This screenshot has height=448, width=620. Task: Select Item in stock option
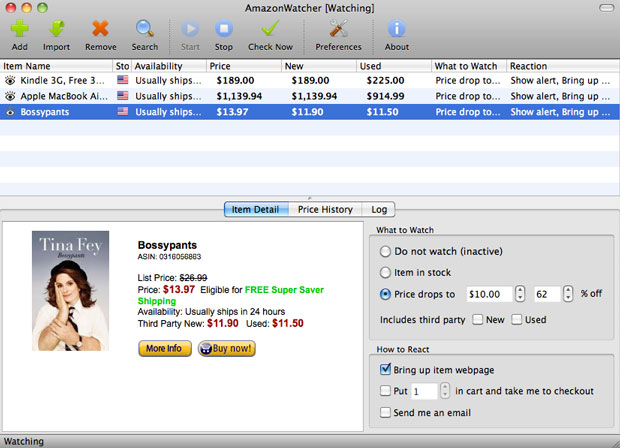pos(385,272)
